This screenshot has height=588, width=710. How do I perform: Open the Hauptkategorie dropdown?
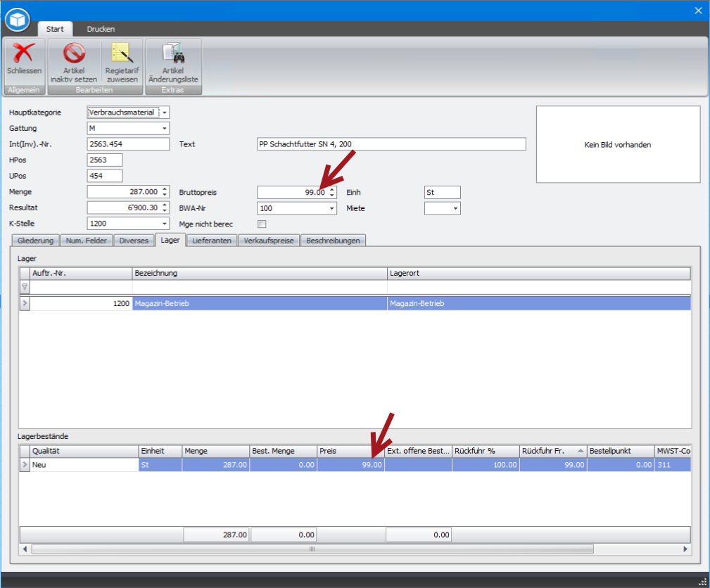[165, 113]
